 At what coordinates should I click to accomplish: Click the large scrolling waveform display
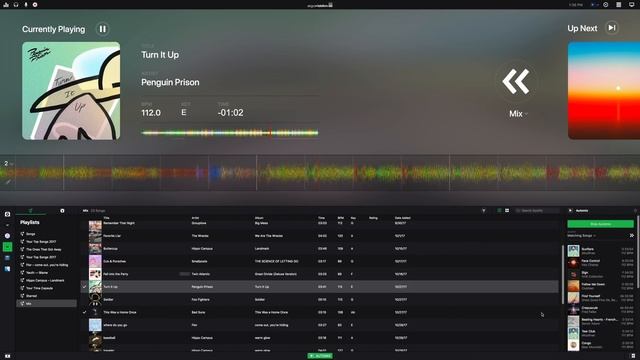(320, 173)
